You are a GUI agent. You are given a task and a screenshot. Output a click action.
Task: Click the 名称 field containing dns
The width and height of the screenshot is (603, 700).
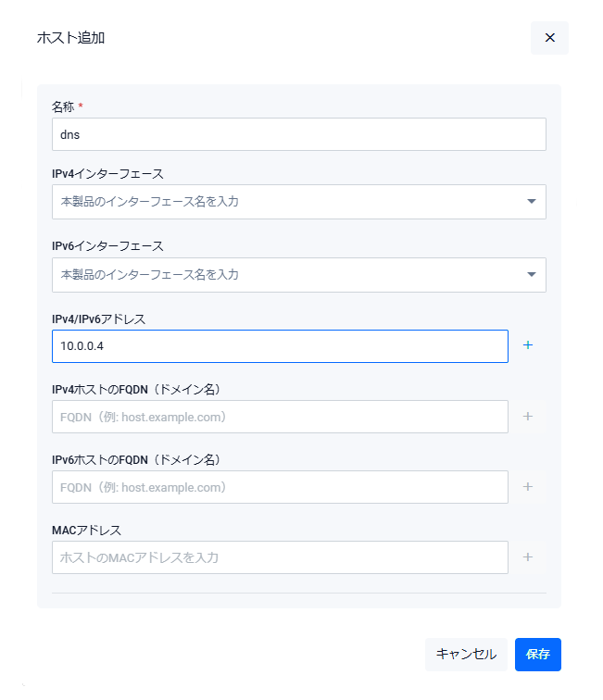pos(298,134)
